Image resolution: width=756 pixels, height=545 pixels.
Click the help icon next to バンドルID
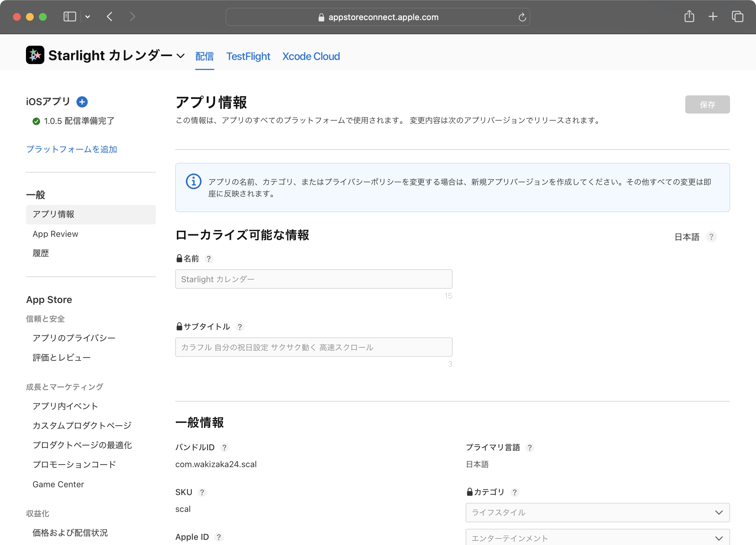click(224, 447)
